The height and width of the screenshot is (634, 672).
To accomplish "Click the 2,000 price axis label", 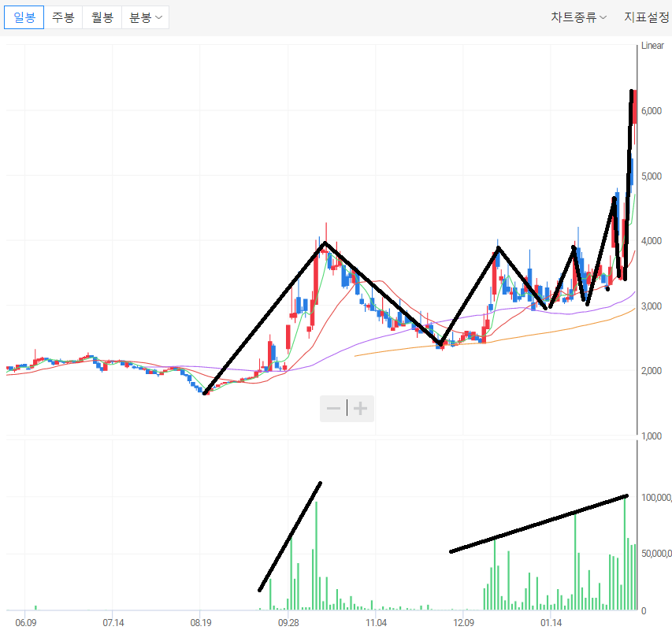I will pos(652,370).
